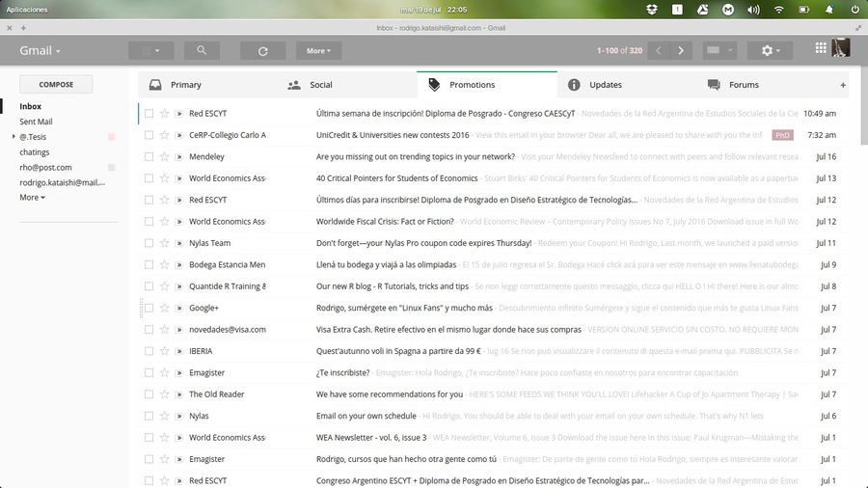Screen dimensions: 868x488
Task: Open the notifications bell in top bar
Action: pos(829,10)
